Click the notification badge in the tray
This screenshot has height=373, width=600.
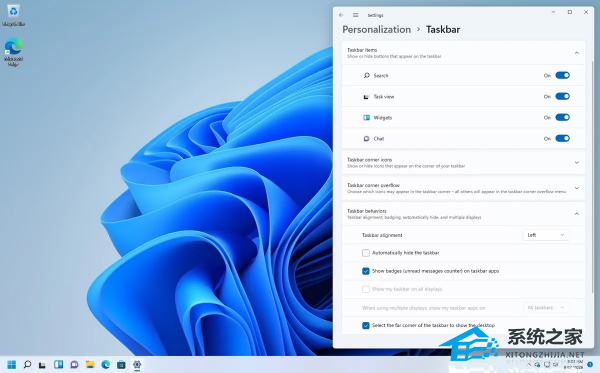(x=590, y=365)
